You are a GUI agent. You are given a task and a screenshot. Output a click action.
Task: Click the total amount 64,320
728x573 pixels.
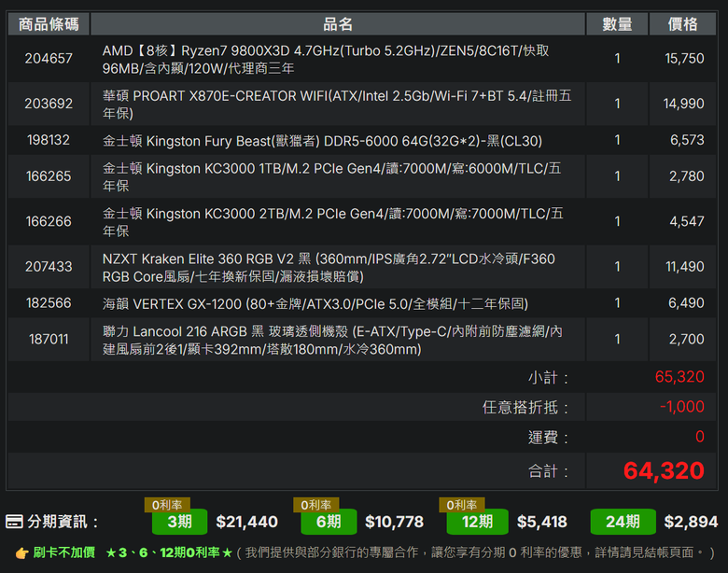point(664,471)
